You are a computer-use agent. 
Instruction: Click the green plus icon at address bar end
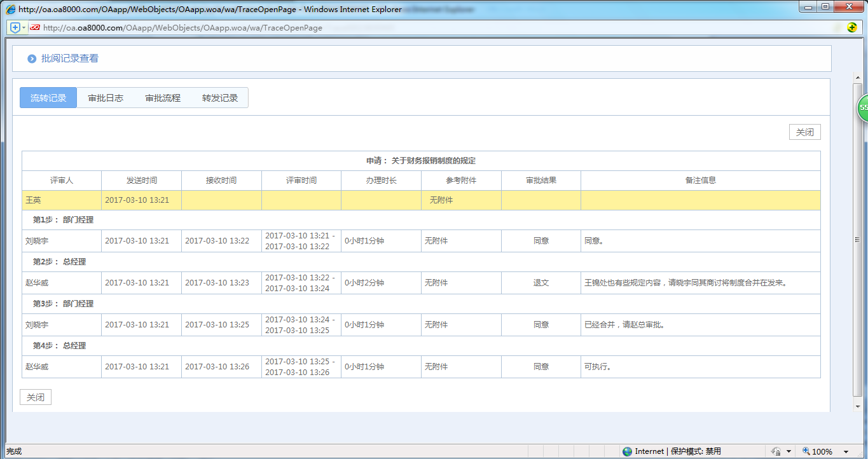(852, 27)
